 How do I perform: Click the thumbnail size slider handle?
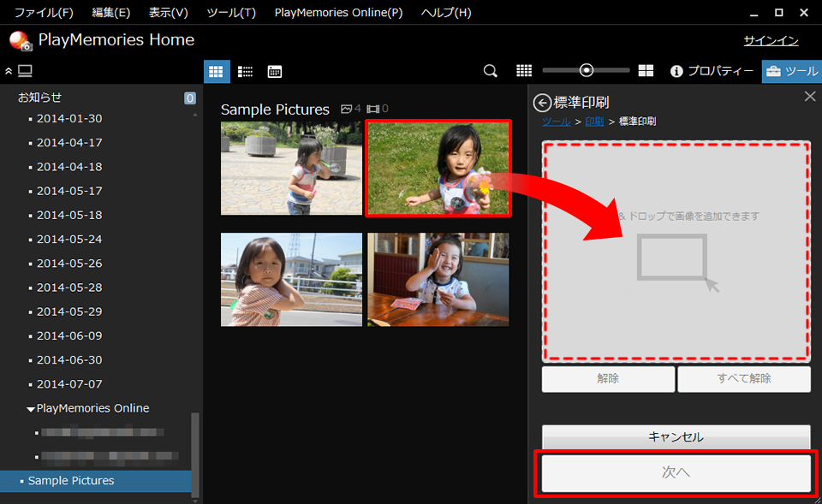click(587, 71)
